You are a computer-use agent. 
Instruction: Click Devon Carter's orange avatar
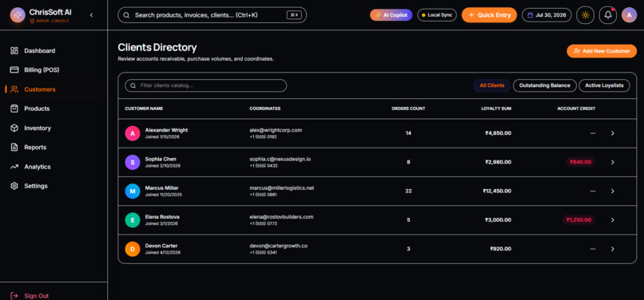click(133, 249)
